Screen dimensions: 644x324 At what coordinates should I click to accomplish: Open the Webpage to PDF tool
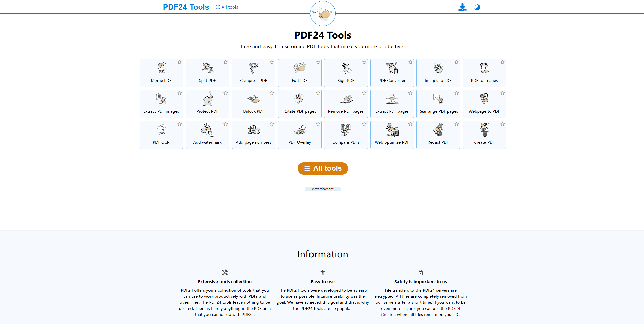[x=484, y=104]
